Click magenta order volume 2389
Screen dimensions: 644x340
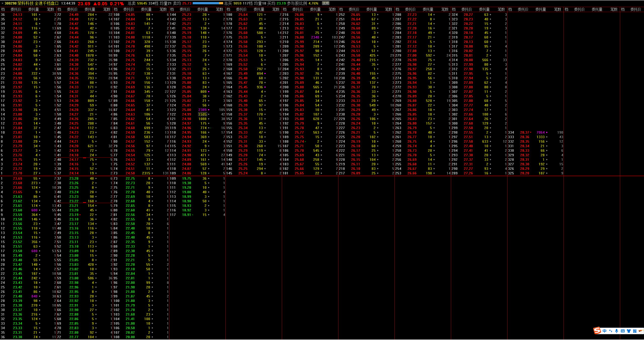coord(202,110)
